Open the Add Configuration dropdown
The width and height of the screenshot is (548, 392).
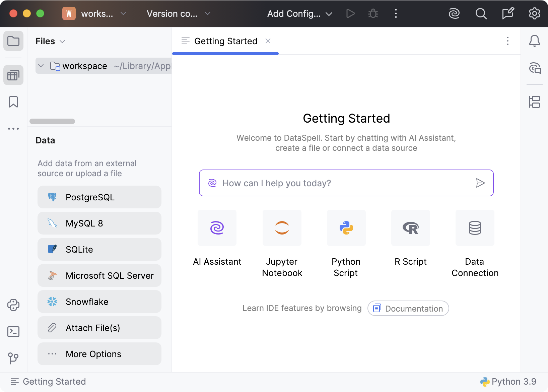pos(299,14)
